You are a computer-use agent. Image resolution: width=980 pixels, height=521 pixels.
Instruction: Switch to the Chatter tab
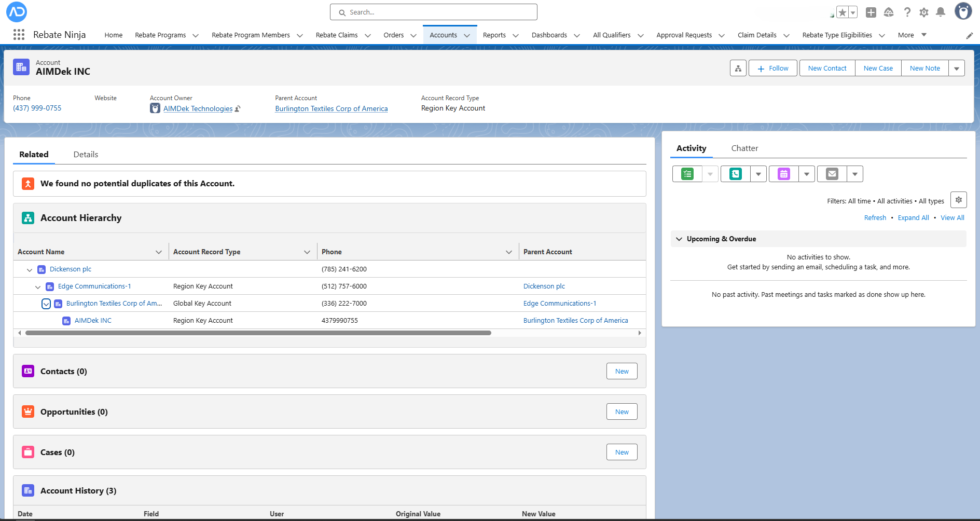click(x=744, y=148)
